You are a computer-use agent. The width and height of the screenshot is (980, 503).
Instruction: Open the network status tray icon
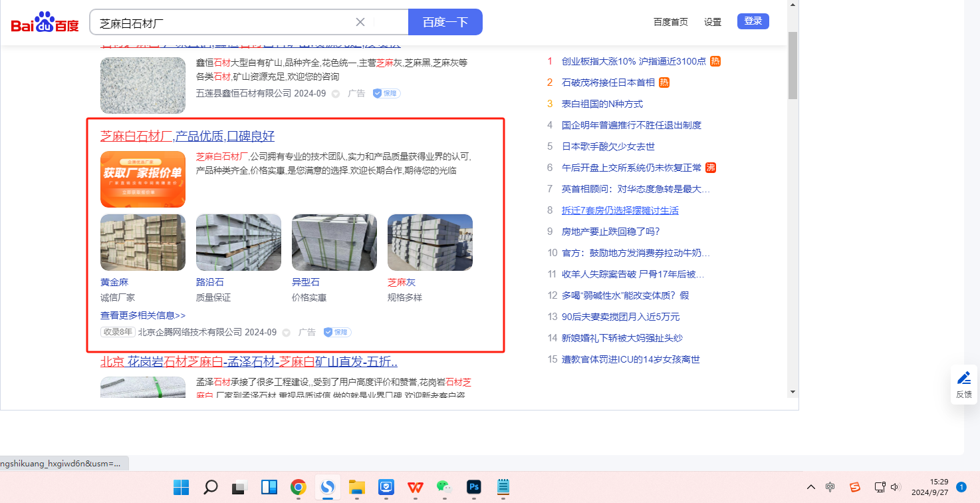pyautogui.click(x=880, y=487)
